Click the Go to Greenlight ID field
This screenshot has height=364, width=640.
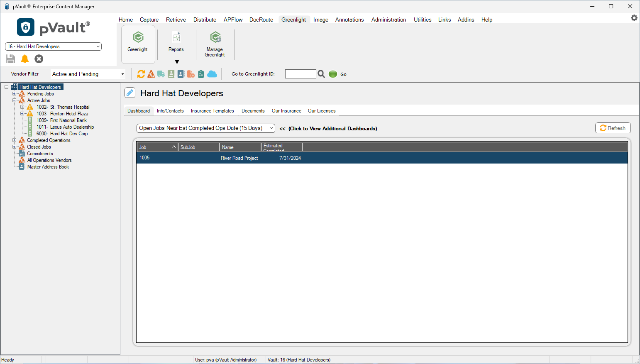click(300, 74)
